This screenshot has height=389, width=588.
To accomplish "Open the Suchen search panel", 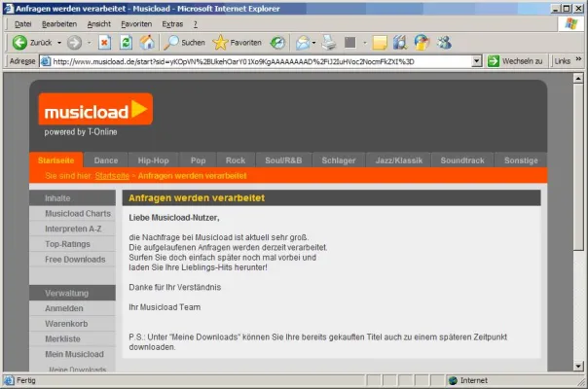I will pyautogui.click(x=184, y=43).
